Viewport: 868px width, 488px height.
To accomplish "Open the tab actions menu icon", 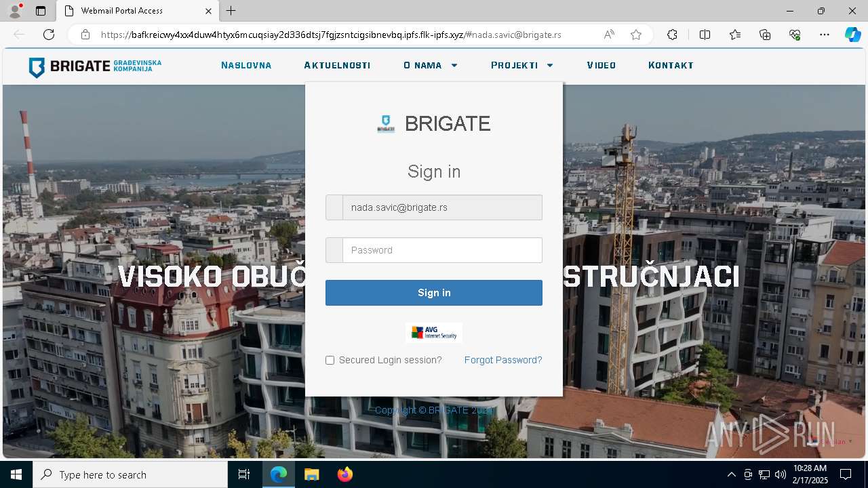I will [41, 11].
